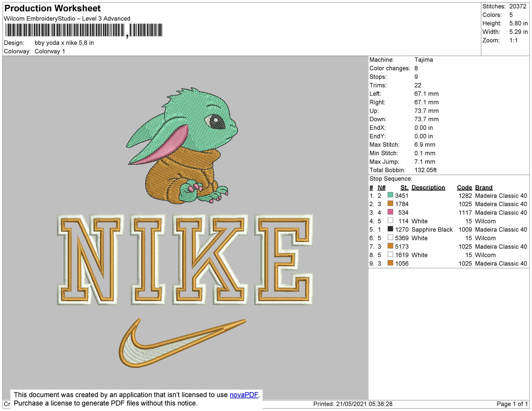
Task: Click the Height value 5.80 in
Action: [518, 23]
